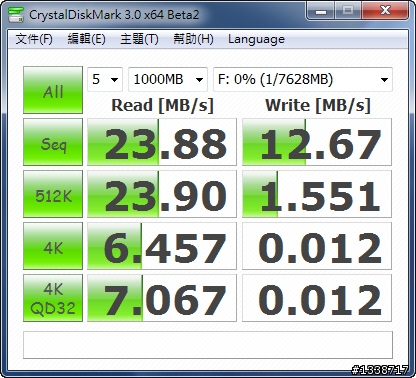416x378 pixels.
Task: Open the 幫助(H) menu
Action: (193, 39)
